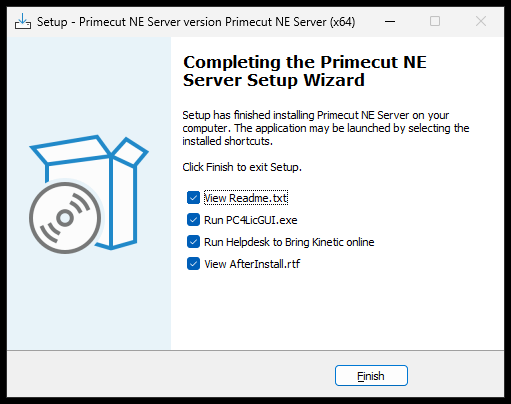This screenshot has width=511, height=404.
Task: Uncheck the View Readme.txt checkbox
Action: pos(193,198)
